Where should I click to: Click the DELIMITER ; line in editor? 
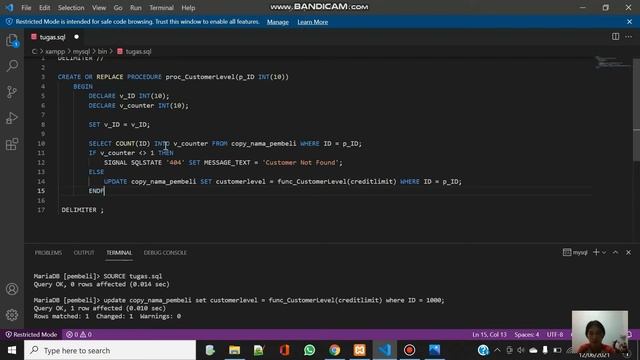[x=82, y=210]
